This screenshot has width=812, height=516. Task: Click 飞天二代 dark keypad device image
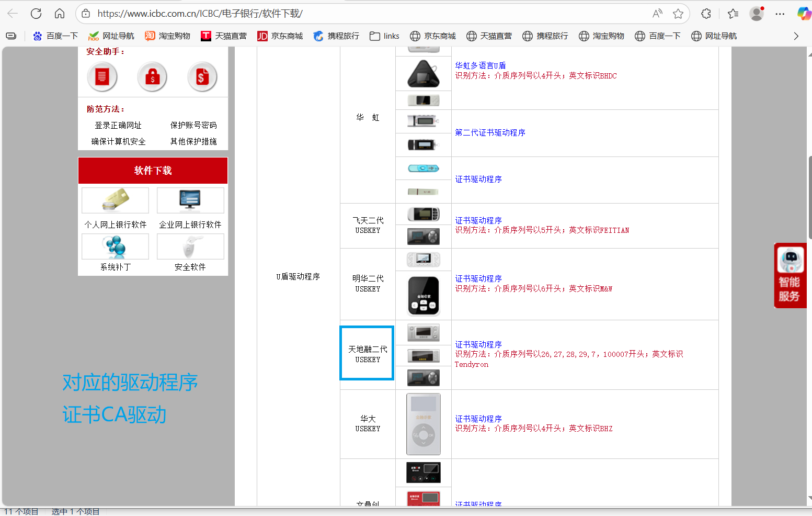tap(424, 237)
